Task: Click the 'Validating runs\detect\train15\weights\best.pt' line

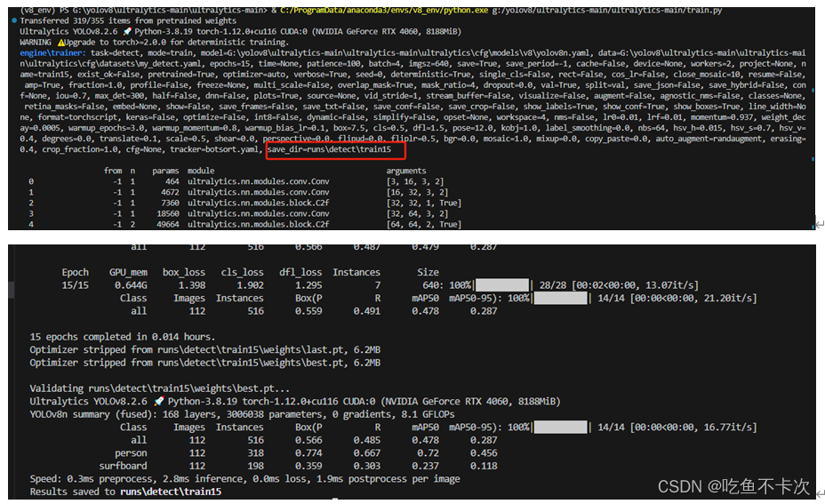Action: pyautogui.click(x=159, y=388)
